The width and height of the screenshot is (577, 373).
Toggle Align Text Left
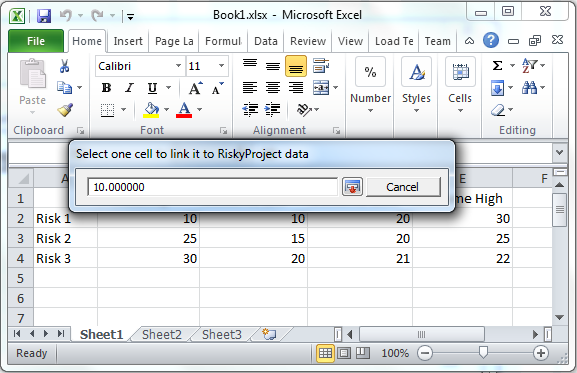(x=250, y=88)
